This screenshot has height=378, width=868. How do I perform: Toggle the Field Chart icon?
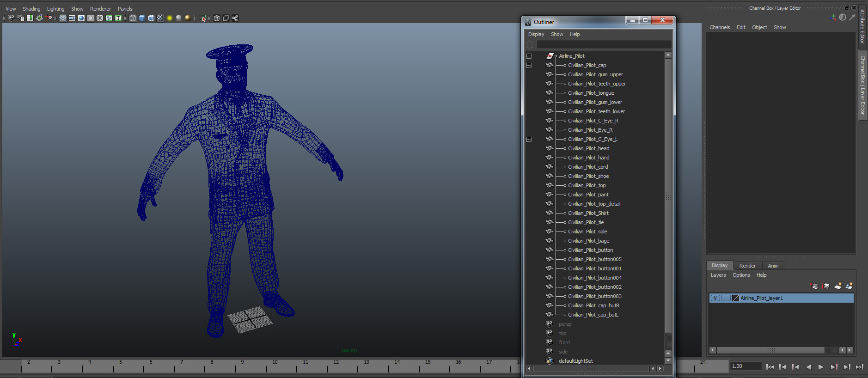(100, 18)
